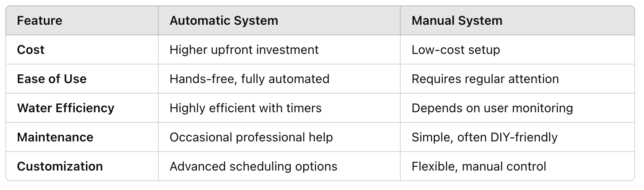Click the Maintenance row label
The width and height of the screenshot is (644, 190).
[55, 137]
